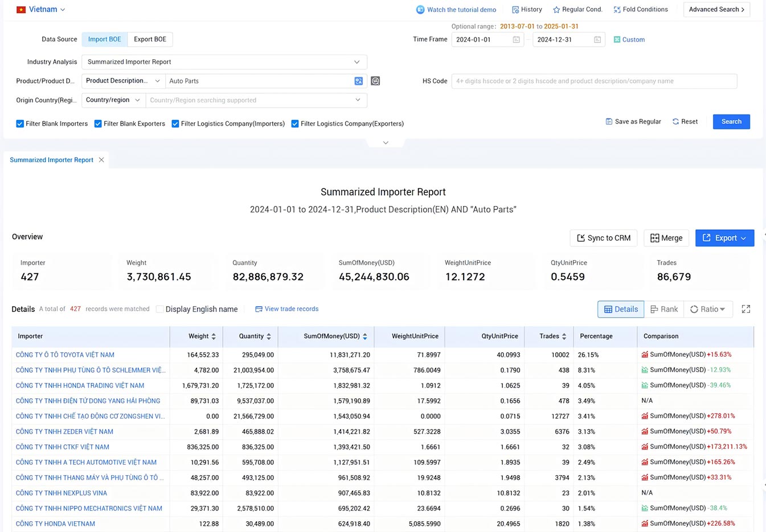This screenshot has height=532, width=766.
Task: Open View trade records link
Action: coord(287,309)
